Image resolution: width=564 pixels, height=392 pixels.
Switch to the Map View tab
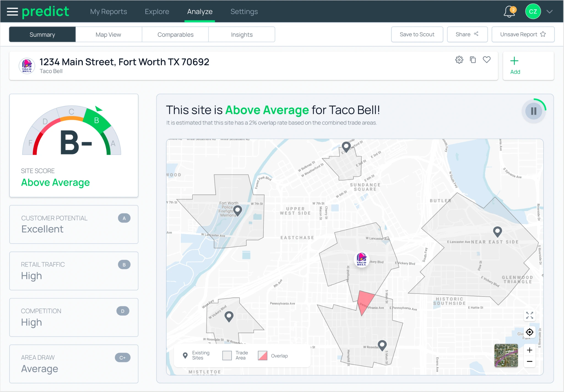(x=109, y=34)
